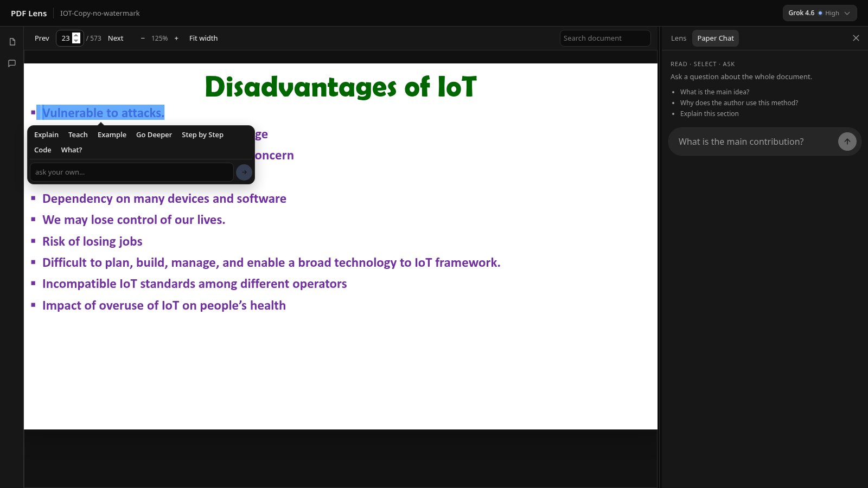Choose the Code action in popup
The image size is (868, 488).
[x=43, y=150]
